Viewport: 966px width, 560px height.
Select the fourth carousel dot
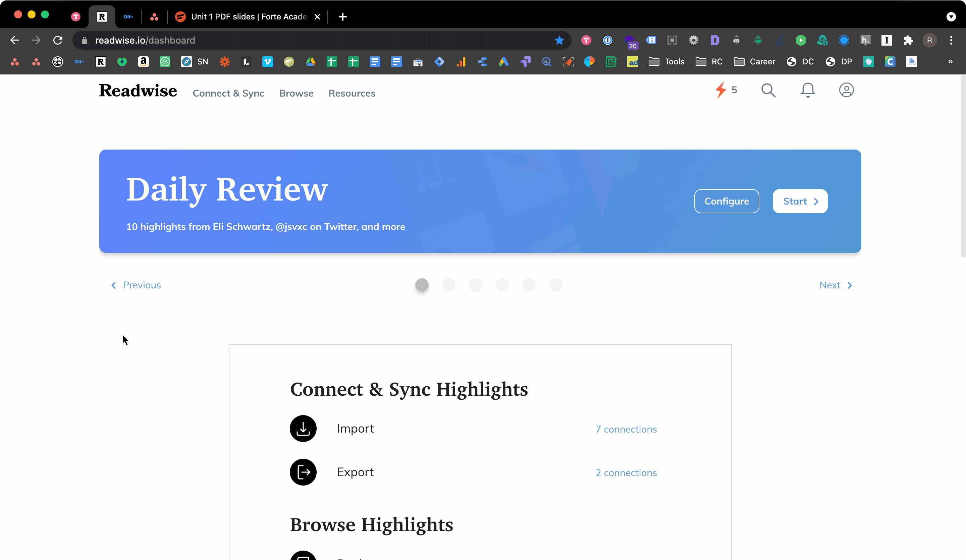pos(502,285)
